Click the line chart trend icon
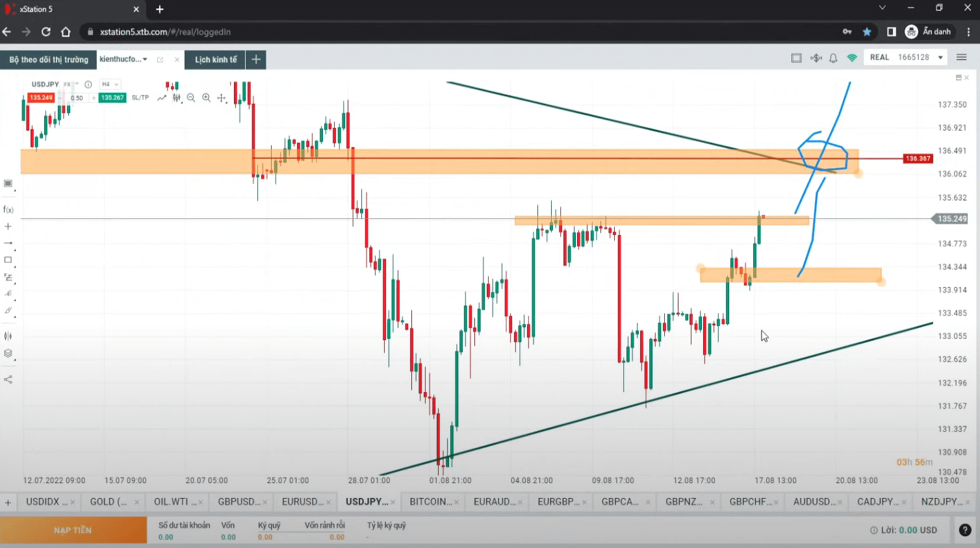The height and width of the screenshot is (548, 980). click(x=162, y=97)
